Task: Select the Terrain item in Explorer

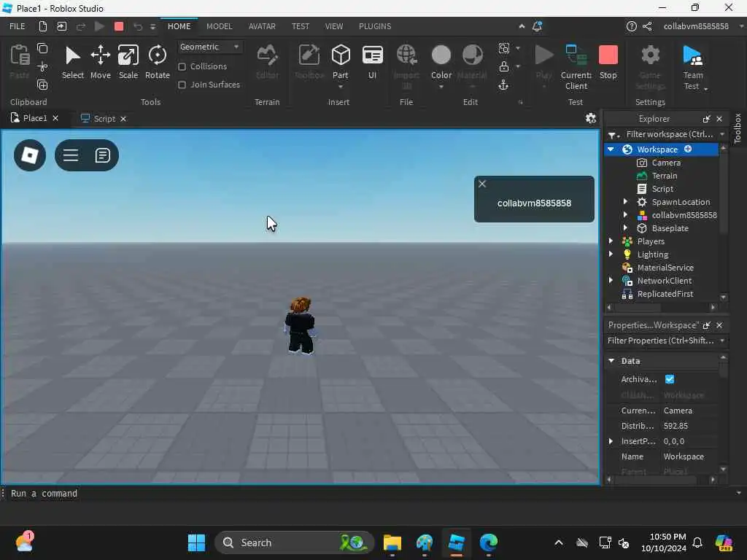Action: coord(664,176)
